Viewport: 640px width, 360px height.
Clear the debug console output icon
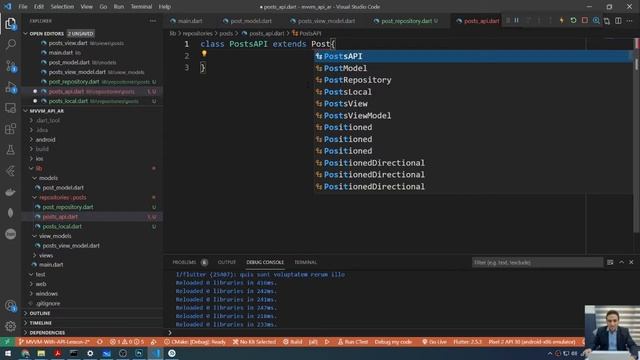point(610,262)
